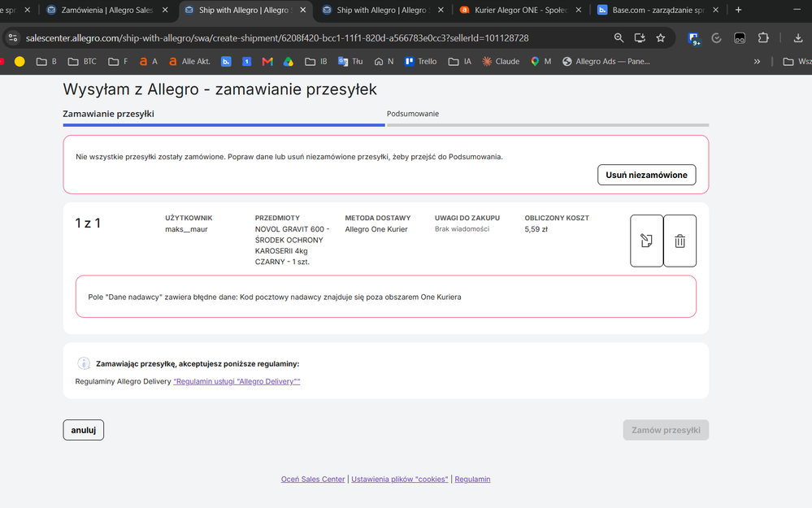Open the Extensions puzzle icon
This screenshot has width=812, height=508.
pyautogui.click(x=762, y=38)
